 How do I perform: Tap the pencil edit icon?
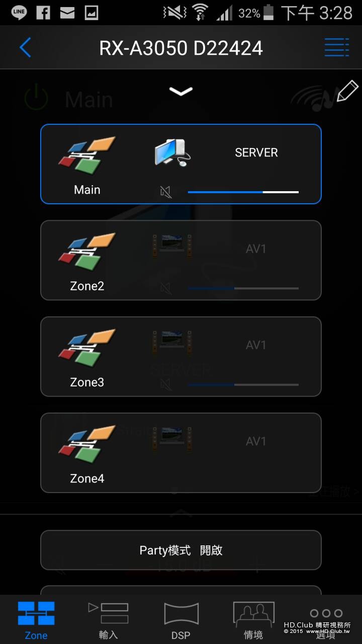[347, 91]
